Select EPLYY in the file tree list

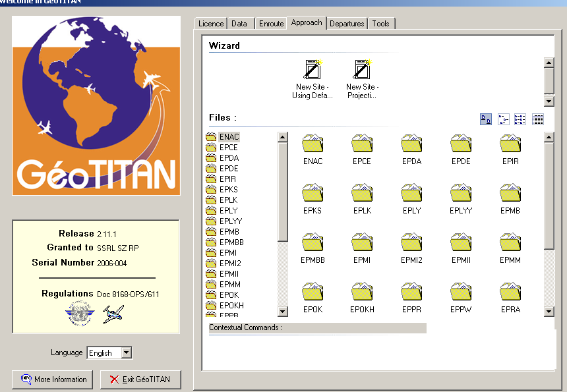point(231,221)
